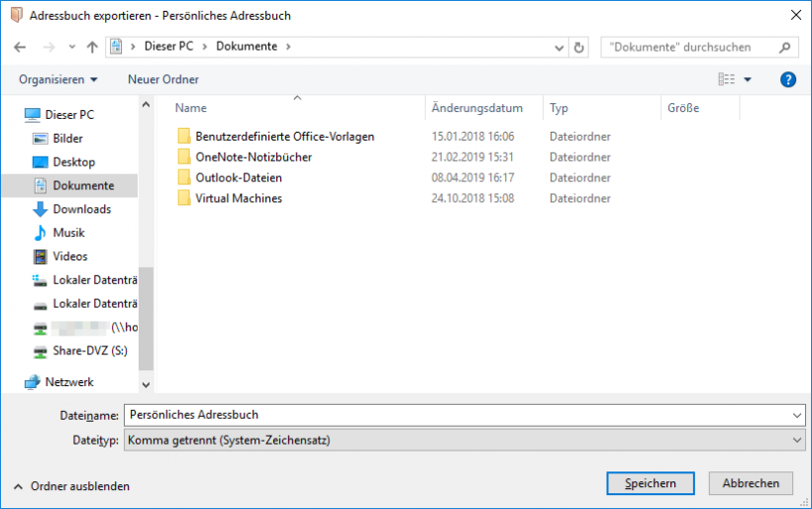Go up one folder level arrow
Image resolution: width=812 pixels, height=509 pixels.
[92, 47]
